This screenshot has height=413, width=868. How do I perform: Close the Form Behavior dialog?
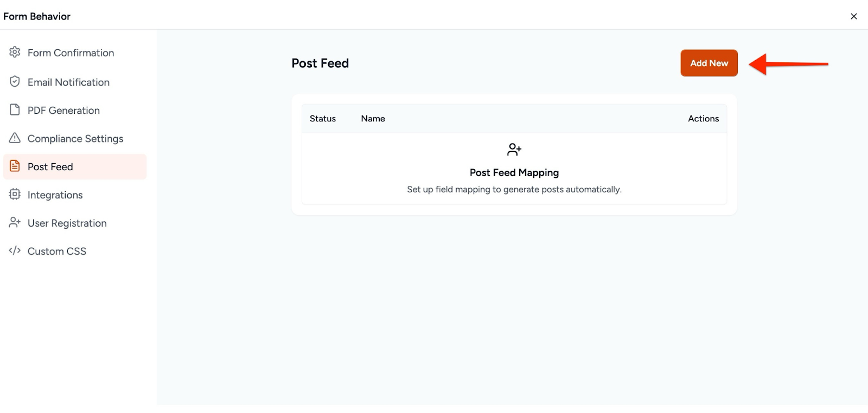click(853, 16)
